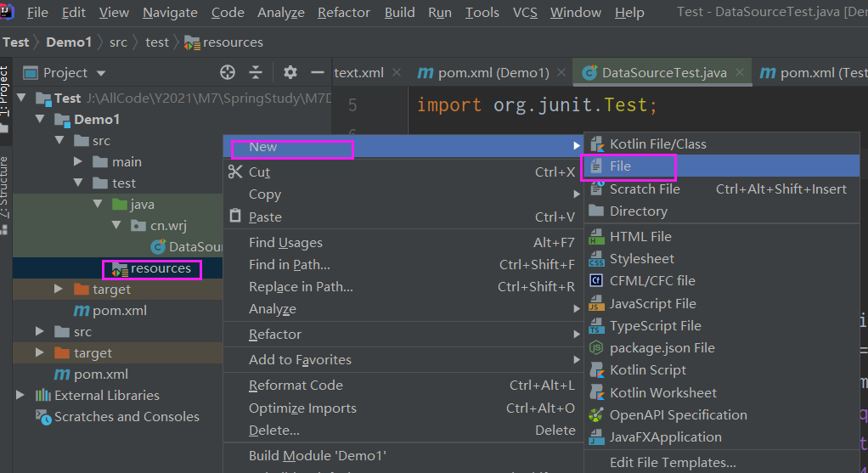Click the Kotlin Worksheet icon
The height and width of the screenshot is (473, 868).
coord(597,392)
